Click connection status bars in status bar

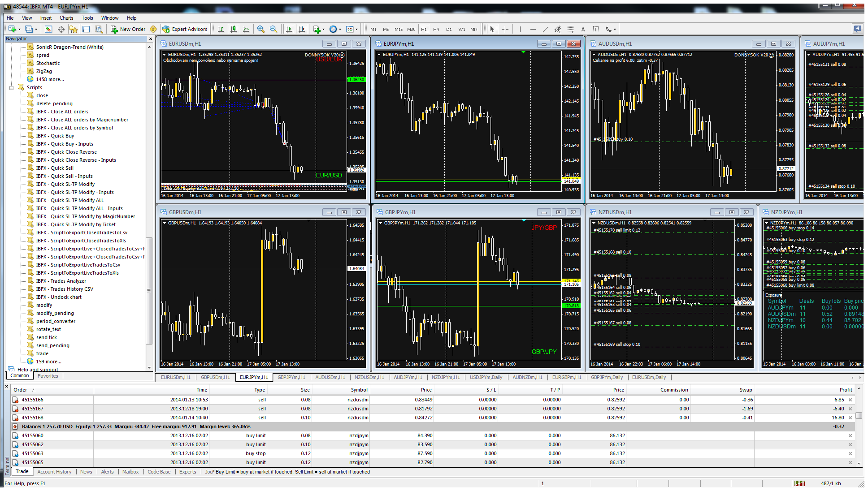[799, 483]
